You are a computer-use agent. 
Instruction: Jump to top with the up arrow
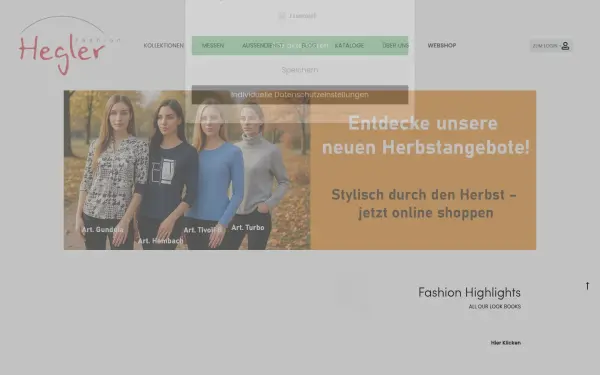587,286
